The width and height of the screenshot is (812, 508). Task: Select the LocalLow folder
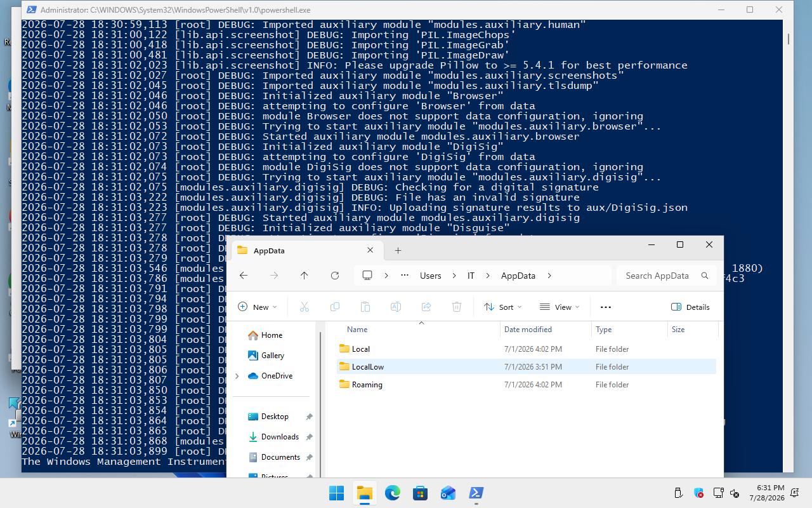(368, 367)
